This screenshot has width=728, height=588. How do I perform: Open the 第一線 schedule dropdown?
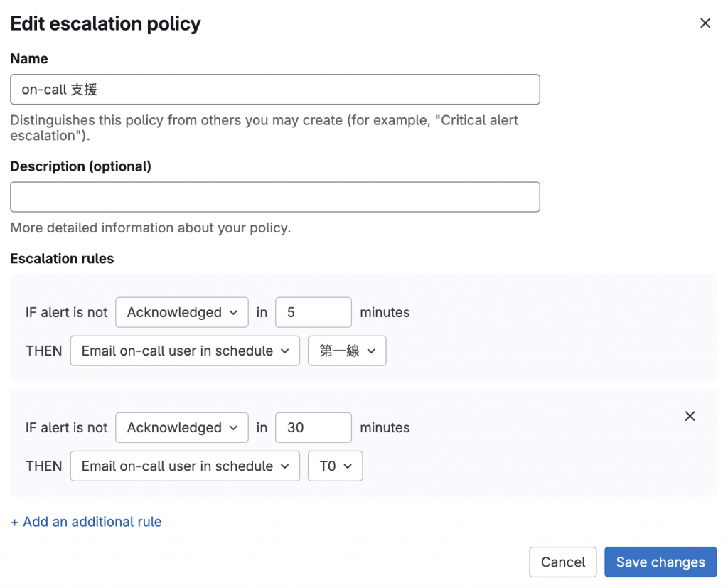point(347,351)
